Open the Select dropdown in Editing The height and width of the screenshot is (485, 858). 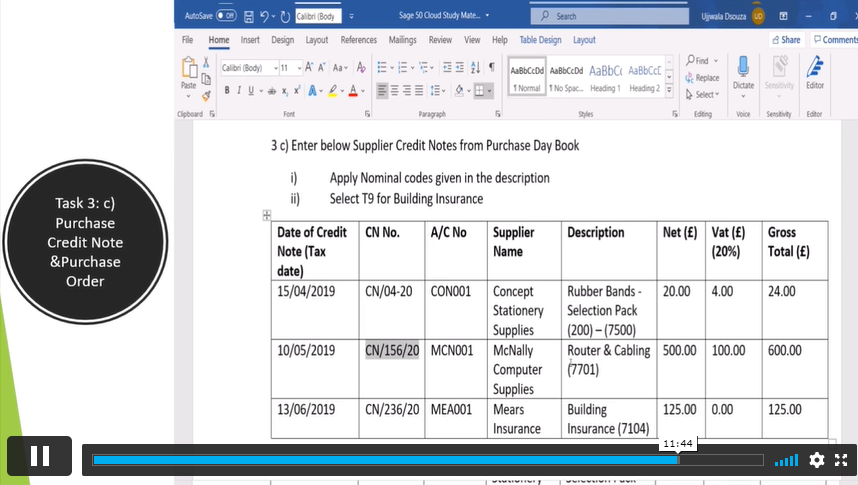tap(703, 95)
